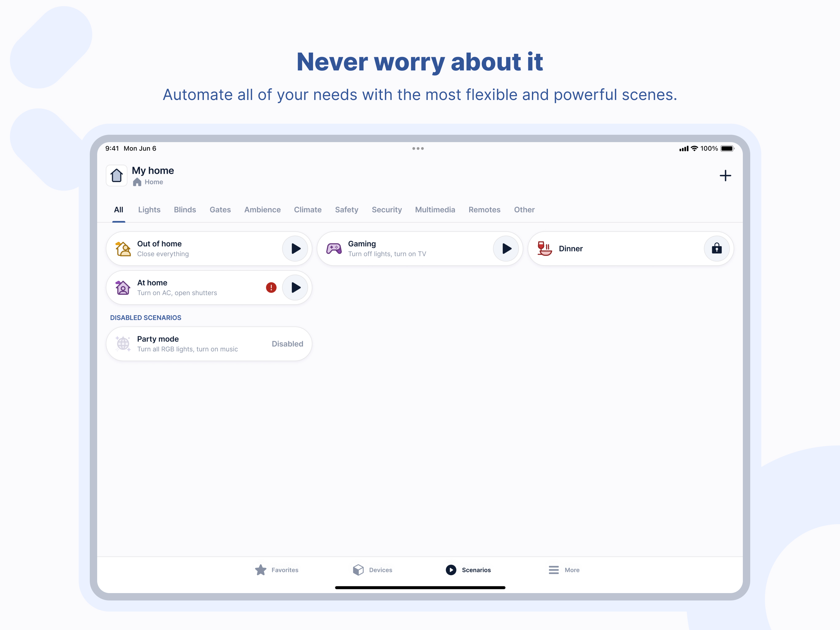The image size is (840, 630).
Task: Tap the home indicator bar at bottom
Action: [420, 588]
